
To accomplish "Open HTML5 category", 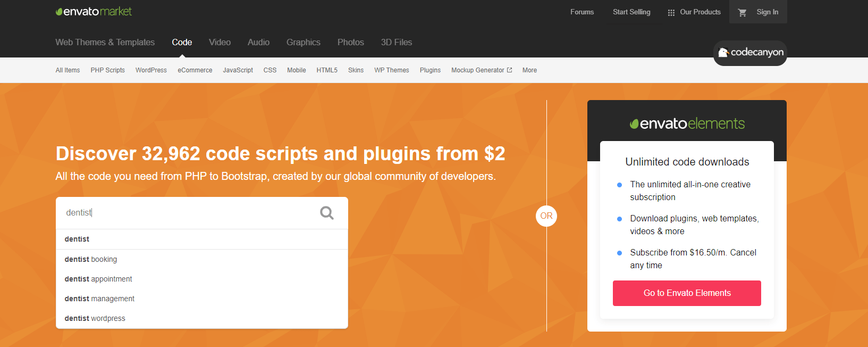I will click(327, 70).
